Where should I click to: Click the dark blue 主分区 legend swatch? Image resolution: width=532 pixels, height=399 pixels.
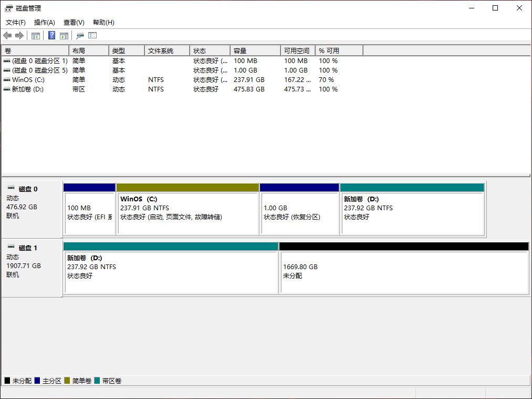tap(37, 381)
